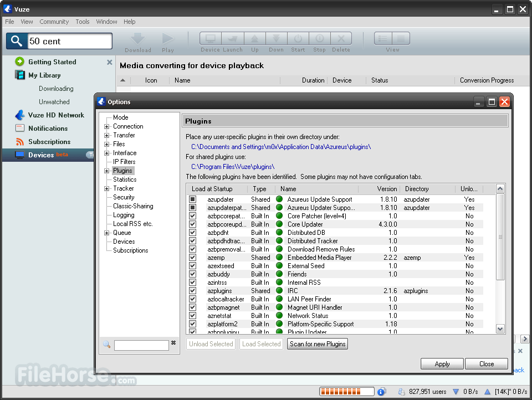The image size is (532, 400).
Task: Click the Download toolbar icon
Action: click(x=138, y=39)
